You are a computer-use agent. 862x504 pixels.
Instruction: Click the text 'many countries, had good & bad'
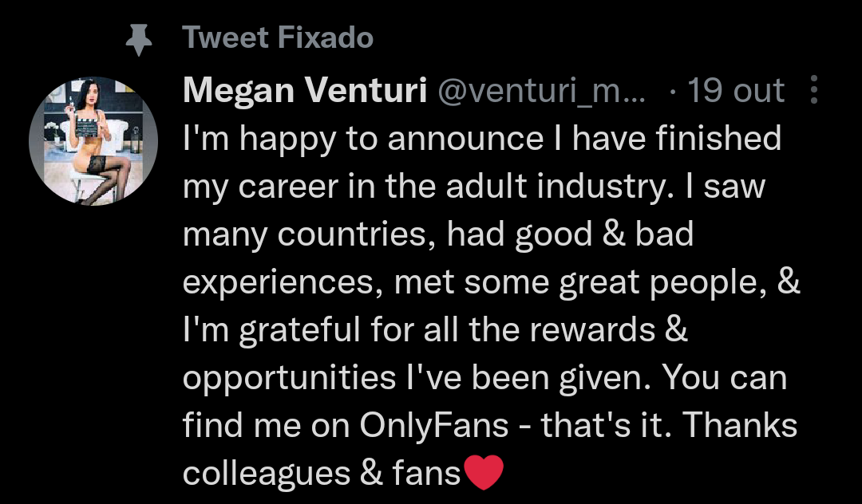[x=438, y=234]
